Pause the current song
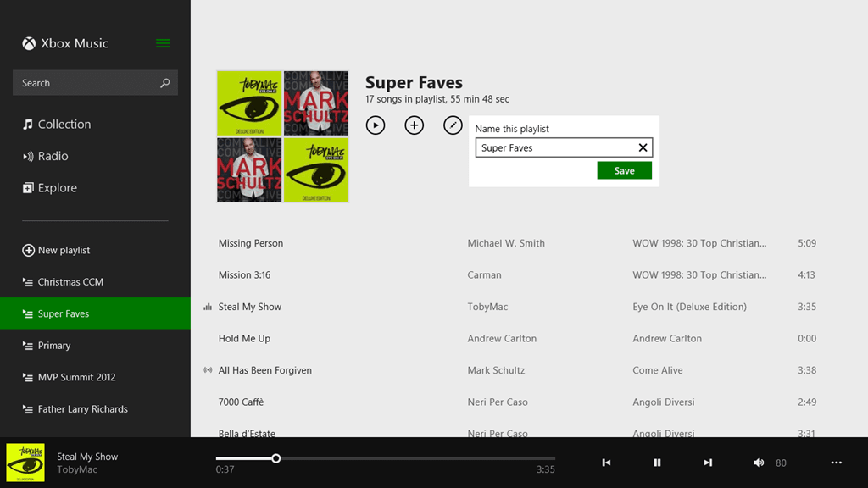The image size is (868, 488). tap(657, 463)
